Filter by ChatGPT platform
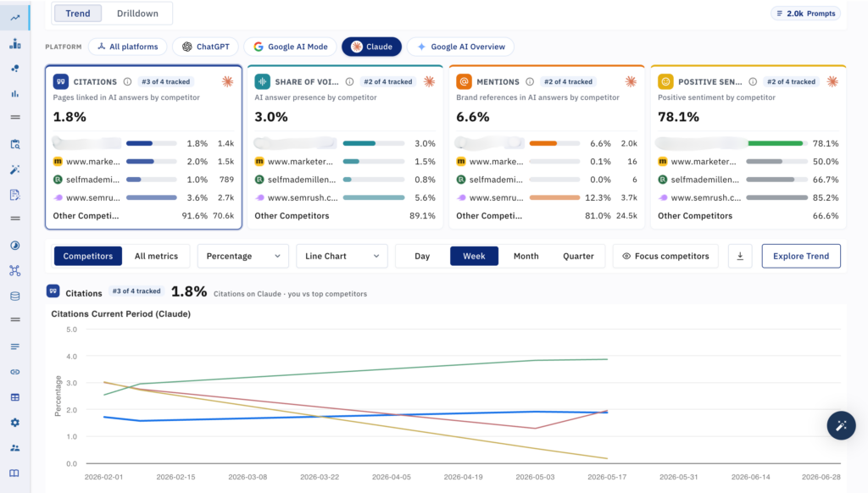868x493 pixels. (205, 47)
